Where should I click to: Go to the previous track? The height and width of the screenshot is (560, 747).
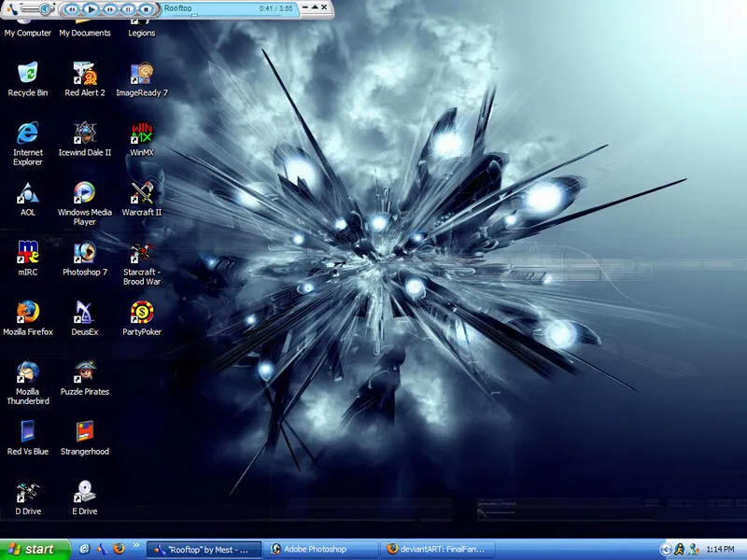72,8
